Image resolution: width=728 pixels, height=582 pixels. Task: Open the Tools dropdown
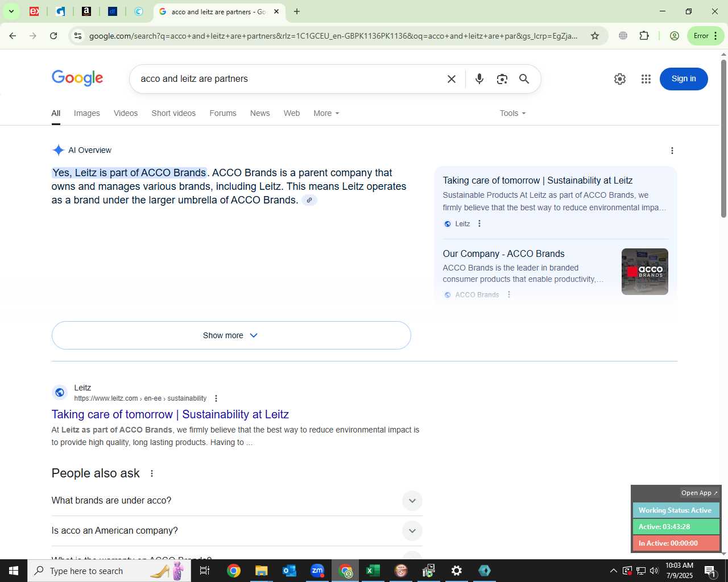click(513, 113)
